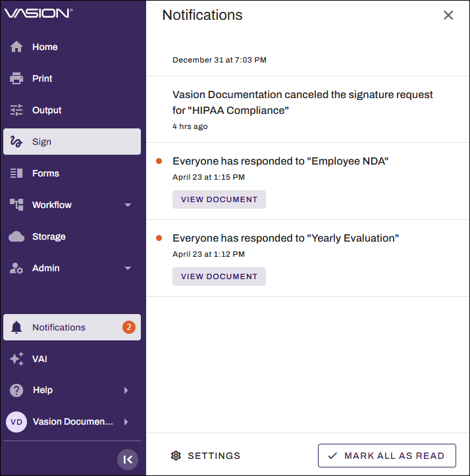Click the VD user avatar

point(16,421)
